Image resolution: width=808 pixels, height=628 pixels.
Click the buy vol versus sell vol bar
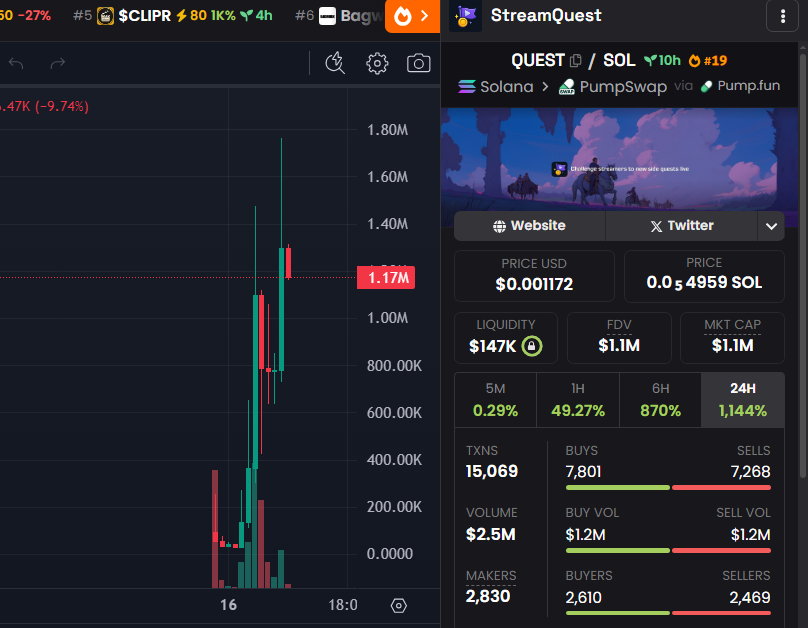(x=668, y=551)
